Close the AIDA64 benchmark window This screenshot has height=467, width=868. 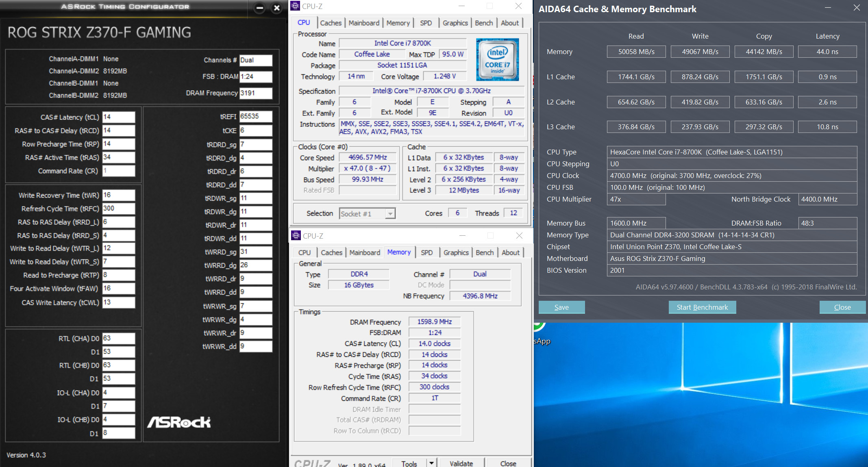click(856, 8)
